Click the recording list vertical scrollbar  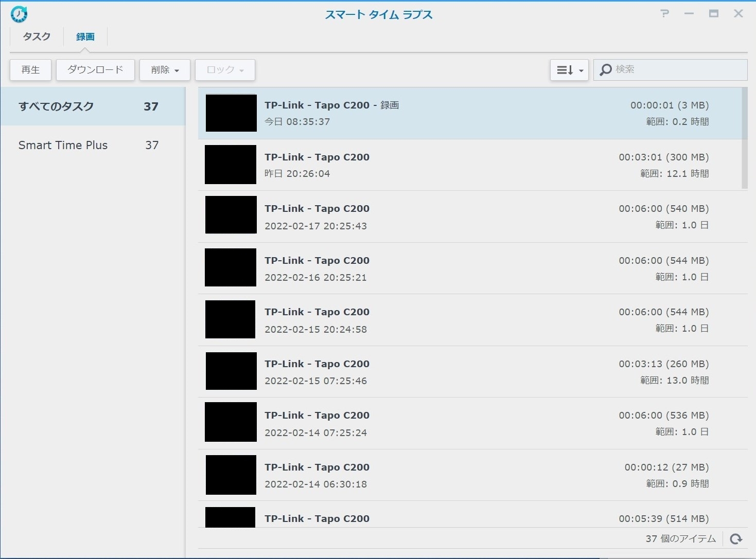745,138
